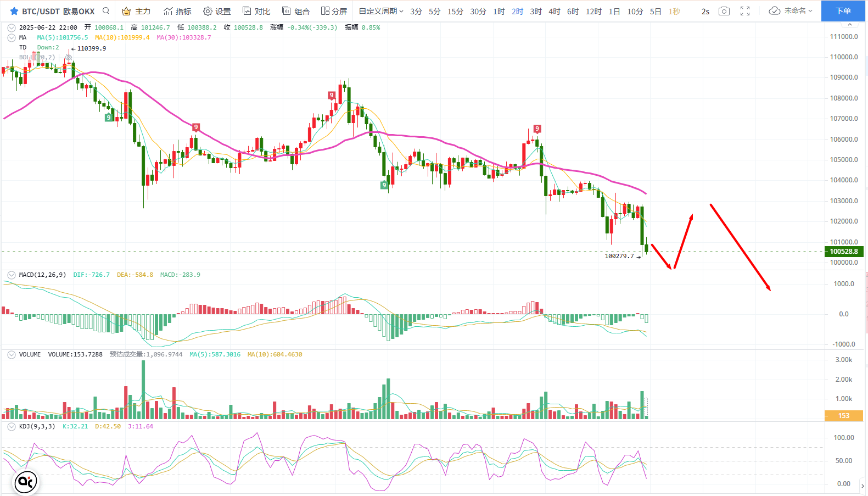This screenshot has height=496, width=868.
Task: Expand the 自定义周期 dropdown
Action: click(x=381, y=11)
